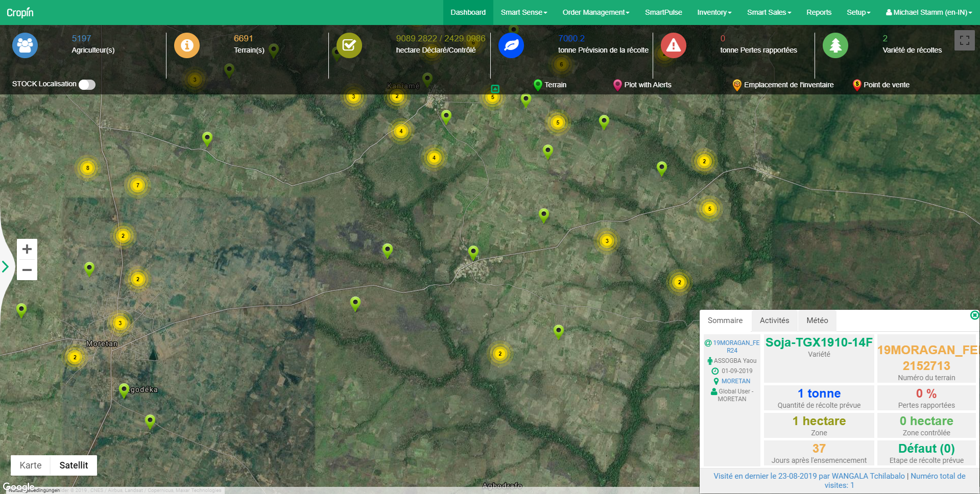Screen dimensions: 980x494
Task: Click the blue leaf harvest forecast icon
Action: [x=511, y=45]
